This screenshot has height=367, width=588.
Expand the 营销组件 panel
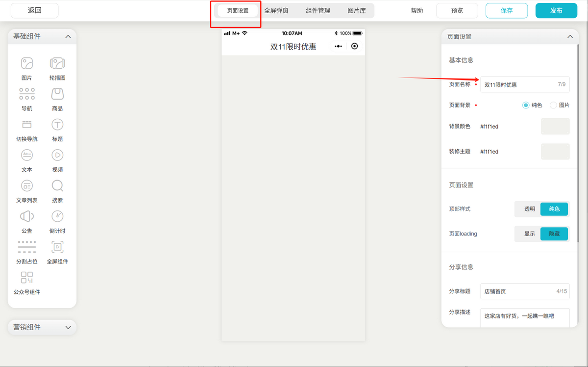pos(68,327)
